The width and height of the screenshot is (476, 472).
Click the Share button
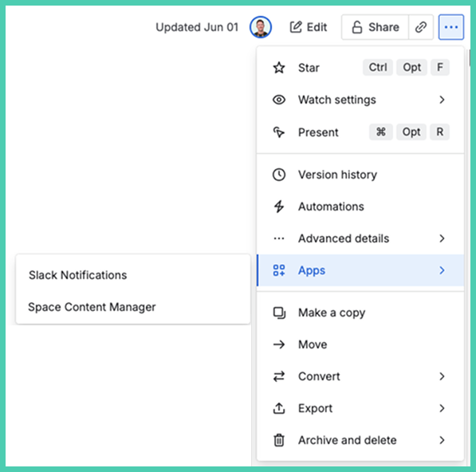pos(375,27)
